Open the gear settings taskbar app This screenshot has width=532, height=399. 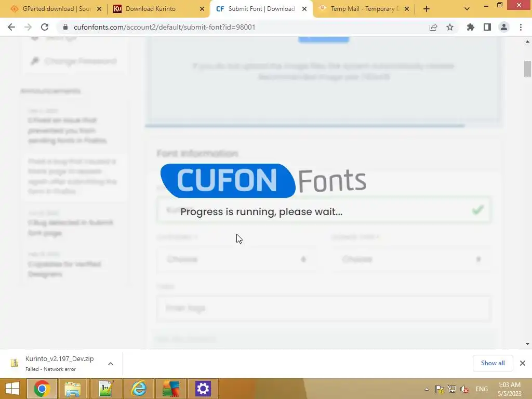(203, 389)
